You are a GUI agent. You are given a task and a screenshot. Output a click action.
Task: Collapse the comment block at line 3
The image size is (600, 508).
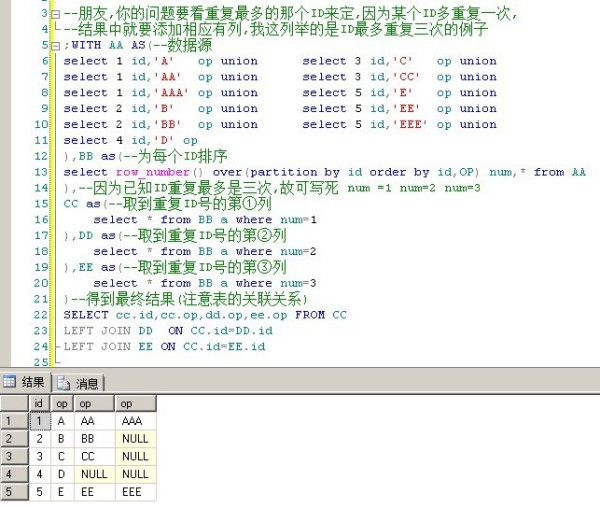(x=55, y=14)
